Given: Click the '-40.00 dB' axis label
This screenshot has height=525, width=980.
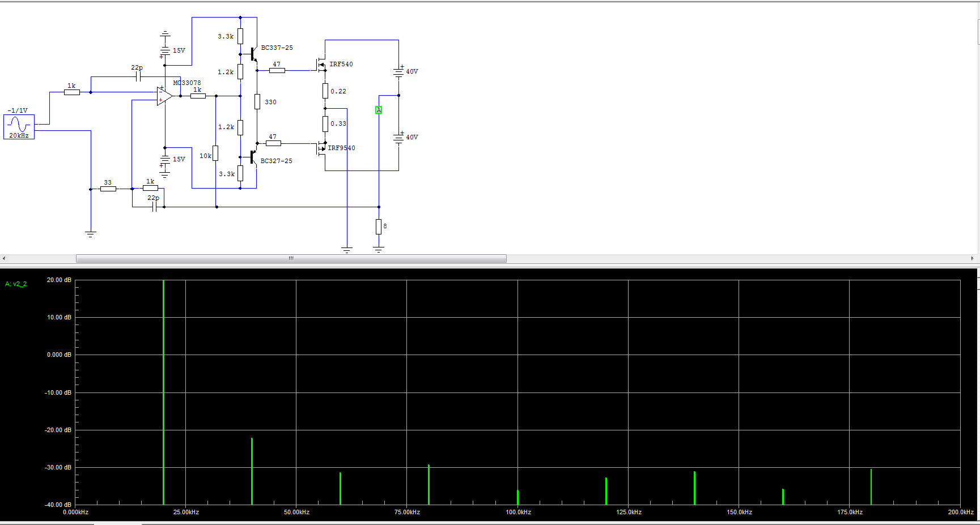Looking at the screenshot, I should (58, 505).
